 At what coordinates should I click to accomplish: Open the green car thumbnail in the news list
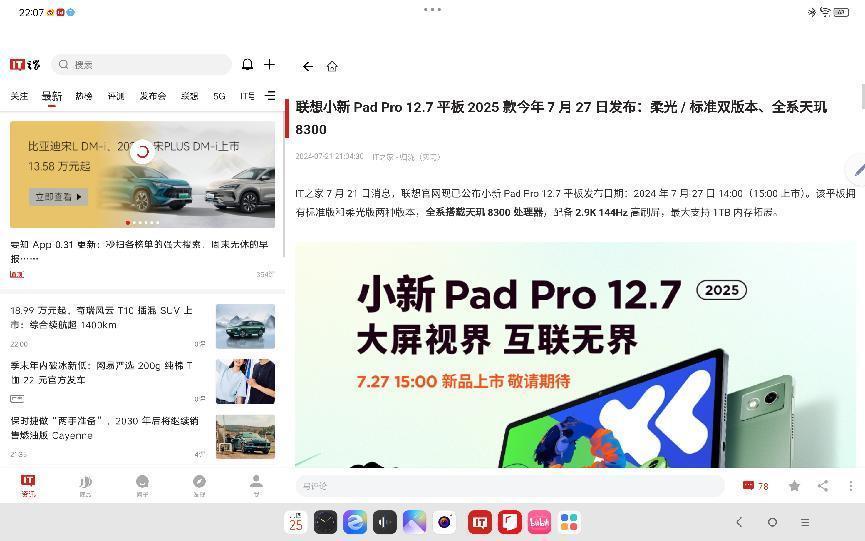(x=245, y=326)
